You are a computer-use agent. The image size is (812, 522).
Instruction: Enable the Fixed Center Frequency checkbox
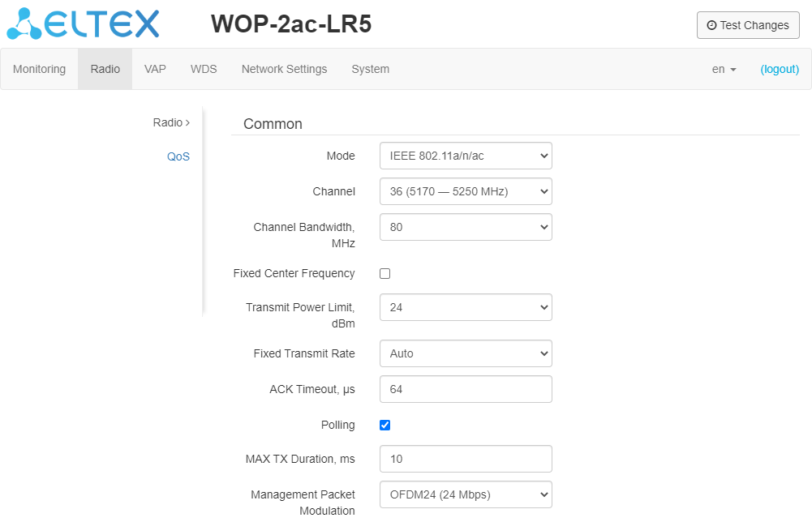(x=385, y=273)
